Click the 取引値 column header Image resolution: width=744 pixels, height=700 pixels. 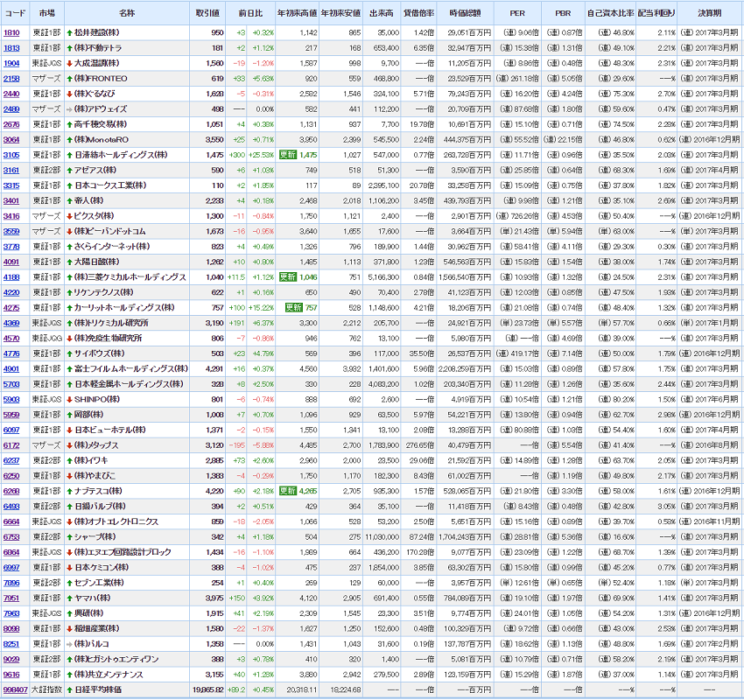point(207,13)
